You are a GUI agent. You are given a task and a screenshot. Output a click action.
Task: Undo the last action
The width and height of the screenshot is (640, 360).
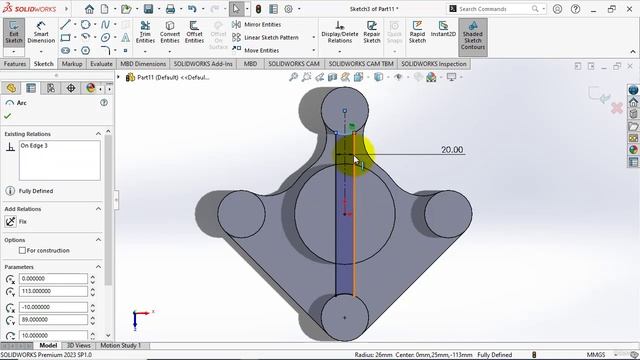coord(192,9)
